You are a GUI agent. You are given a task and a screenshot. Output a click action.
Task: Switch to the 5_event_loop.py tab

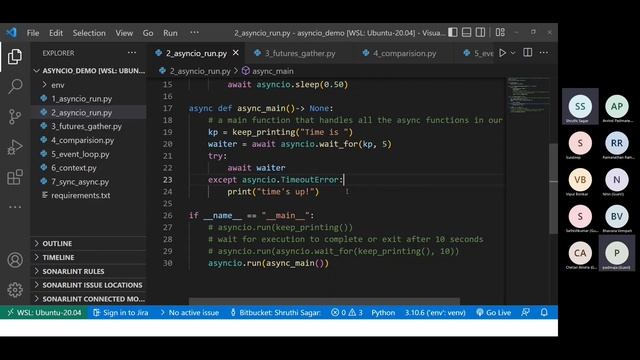(478, 53)
